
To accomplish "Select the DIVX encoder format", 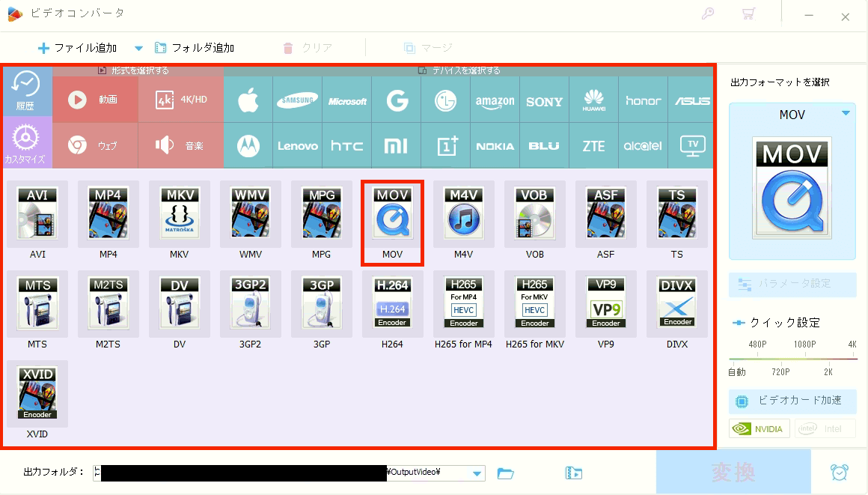I will 677,304.
